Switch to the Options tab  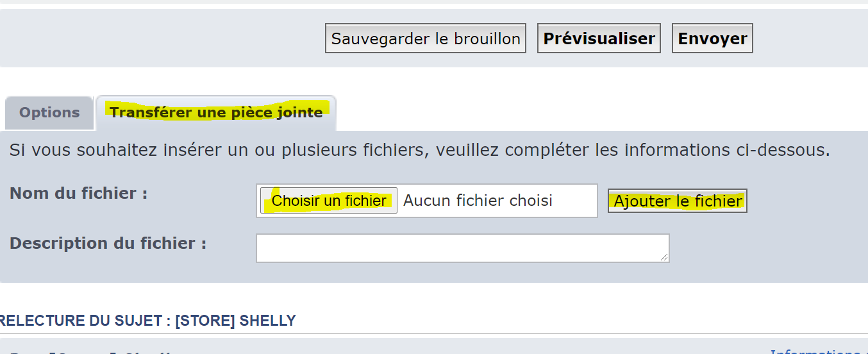[x=49, y=113]
